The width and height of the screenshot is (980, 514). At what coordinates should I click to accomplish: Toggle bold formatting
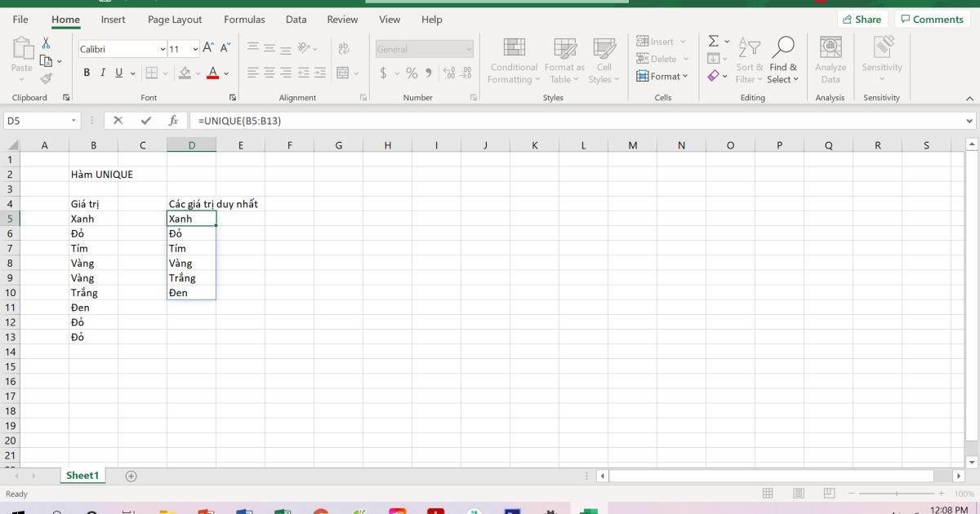coord(87,73)
